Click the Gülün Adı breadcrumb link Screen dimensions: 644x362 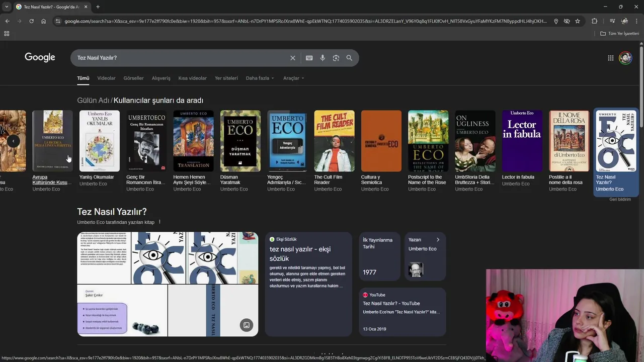tap(93, 101)
